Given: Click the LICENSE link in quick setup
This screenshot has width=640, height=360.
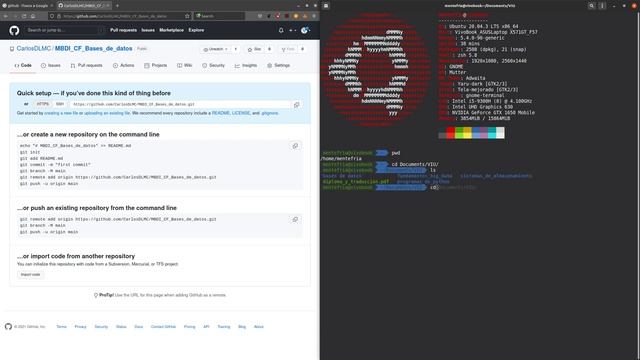Looking at the screenshot, I should click(x=241, y=113).
